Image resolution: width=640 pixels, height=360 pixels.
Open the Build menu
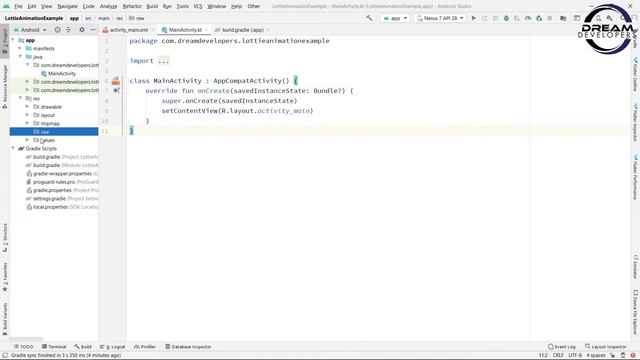(x=152, y=6)
